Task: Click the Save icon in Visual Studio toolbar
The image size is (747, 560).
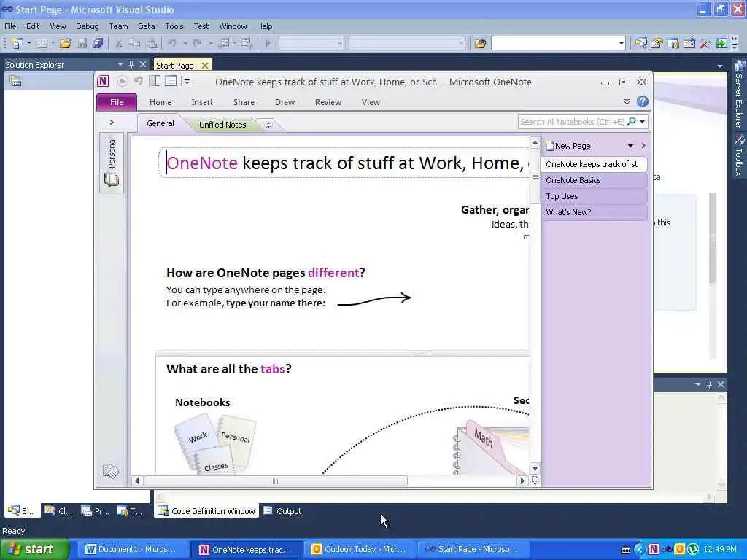Action: click(x=82, y=43)
